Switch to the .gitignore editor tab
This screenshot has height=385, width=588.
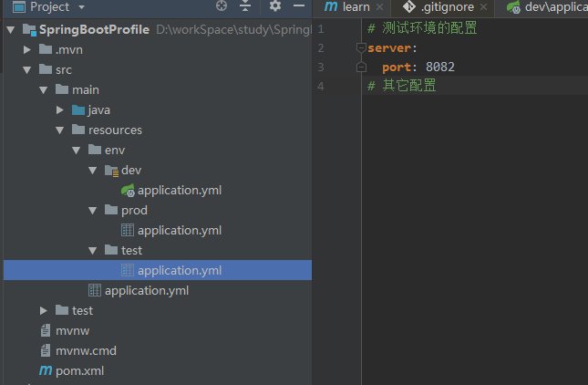[x=447, y=7]
